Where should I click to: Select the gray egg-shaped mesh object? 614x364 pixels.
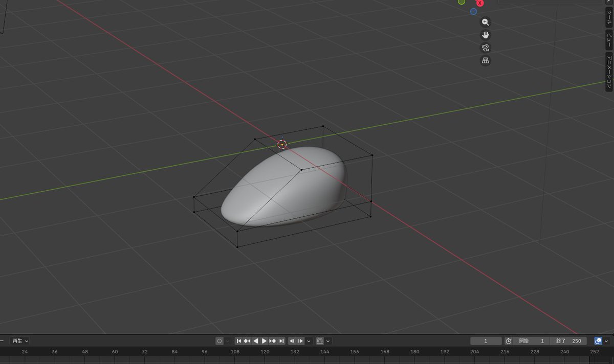click(284, 187)
